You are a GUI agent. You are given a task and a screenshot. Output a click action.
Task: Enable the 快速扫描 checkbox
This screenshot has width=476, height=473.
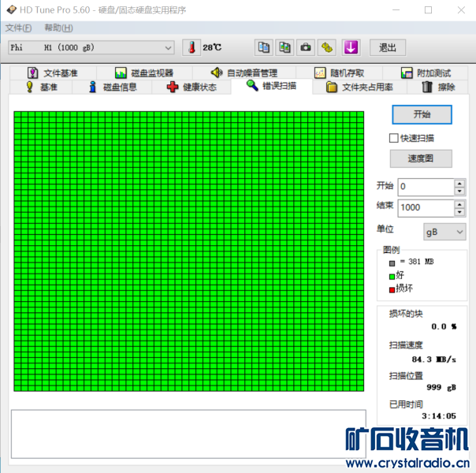click(x=393, y=138)
